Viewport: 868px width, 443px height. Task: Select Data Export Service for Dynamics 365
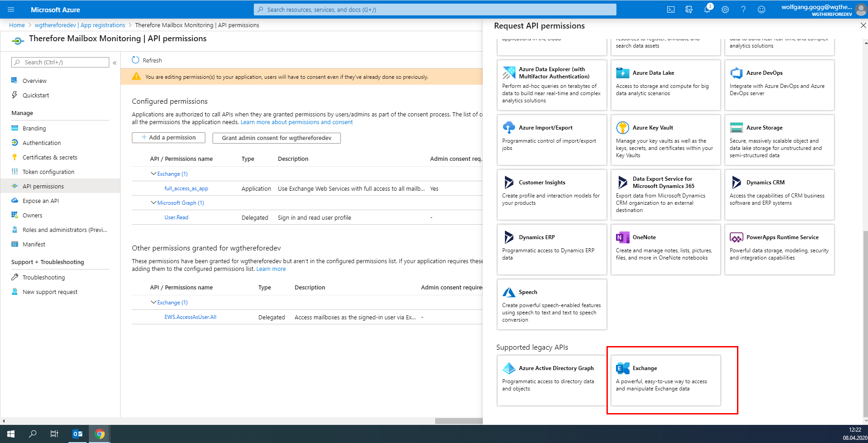665,195
